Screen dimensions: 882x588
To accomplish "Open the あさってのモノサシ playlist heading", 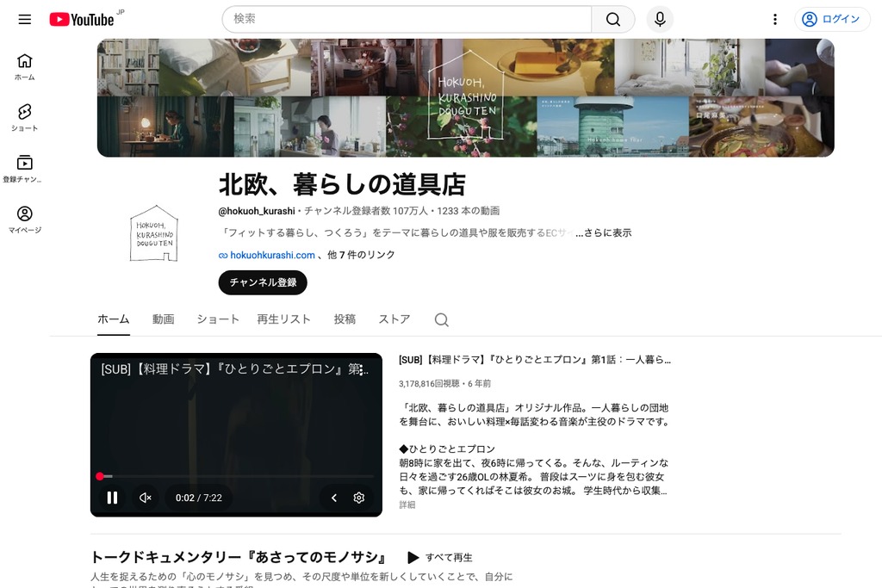I will [x=239, y=557].
